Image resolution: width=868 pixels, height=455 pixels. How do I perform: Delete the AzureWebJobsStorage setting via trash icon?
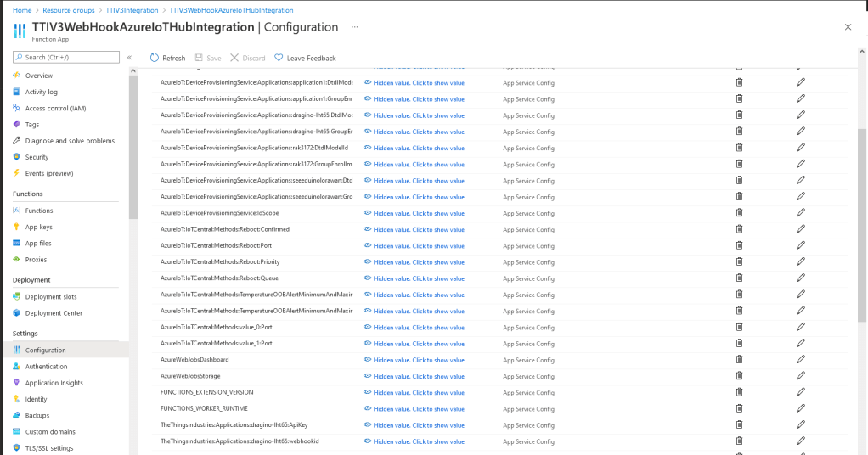tap(739, 376)
